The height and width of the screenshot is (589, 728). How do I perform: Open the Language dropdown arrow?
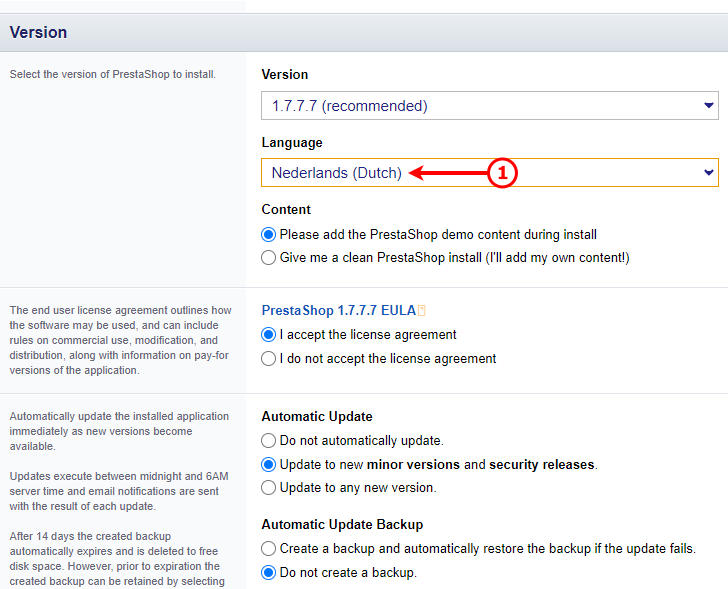point(708,173)
